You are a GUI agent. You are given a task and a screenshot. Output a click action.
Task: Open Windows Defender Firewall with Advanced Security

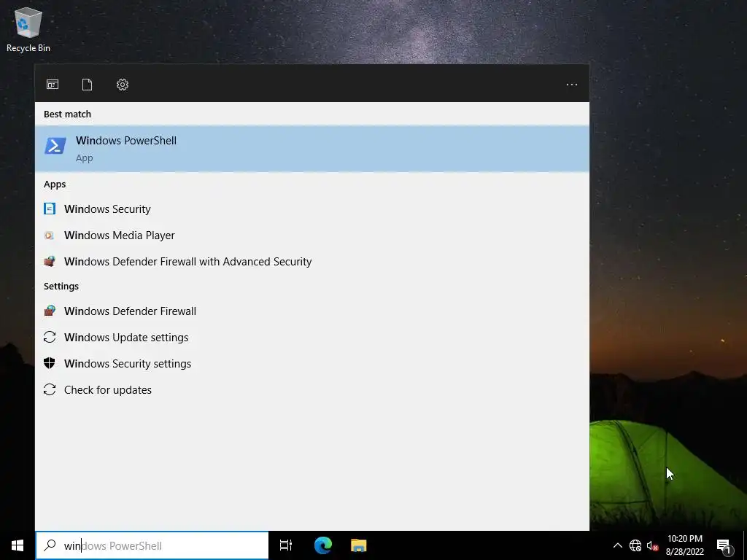point(312,262)
